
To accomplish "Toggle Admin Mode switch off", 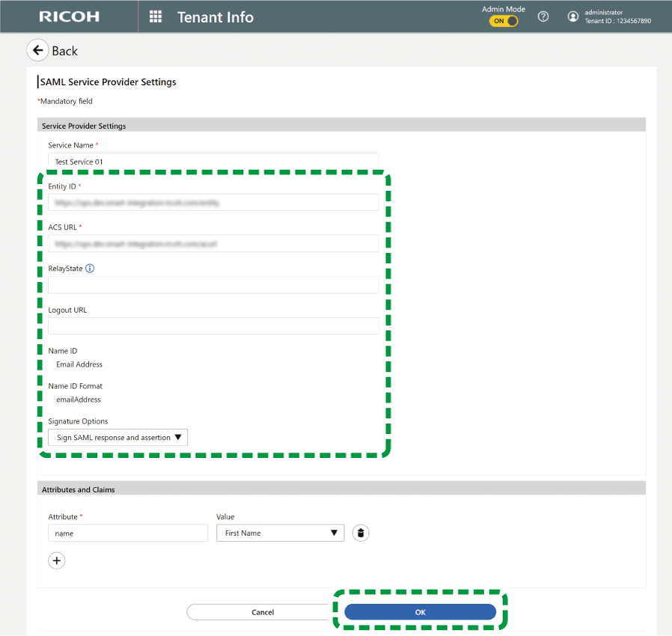I will [x=504, y=21].
